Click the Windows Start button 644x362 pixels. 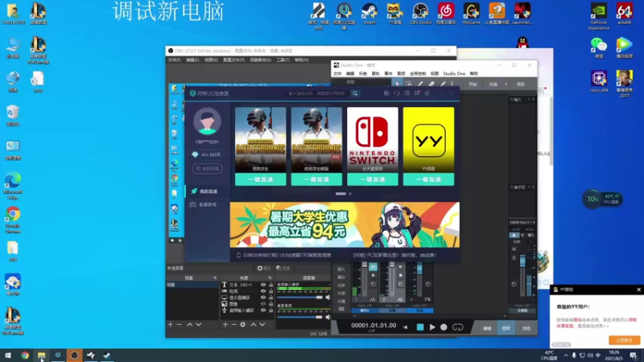(x=7, y=356)
